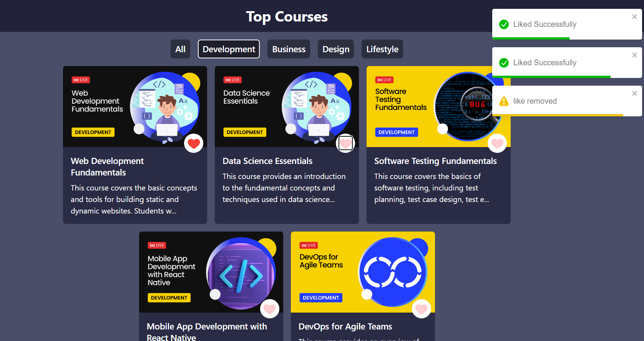The image size is (644, 341).
Task: Like the Software Testing Fundamentals course
Action: (497, 143)
